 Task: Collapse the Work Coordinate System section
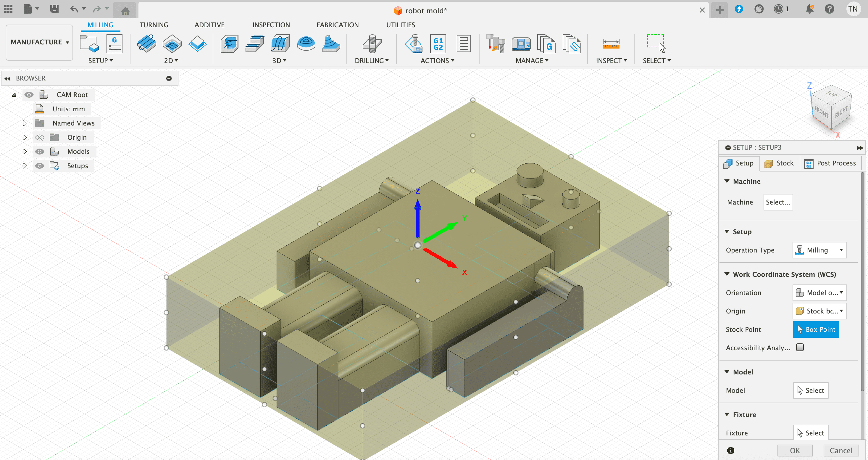(727, 274)
